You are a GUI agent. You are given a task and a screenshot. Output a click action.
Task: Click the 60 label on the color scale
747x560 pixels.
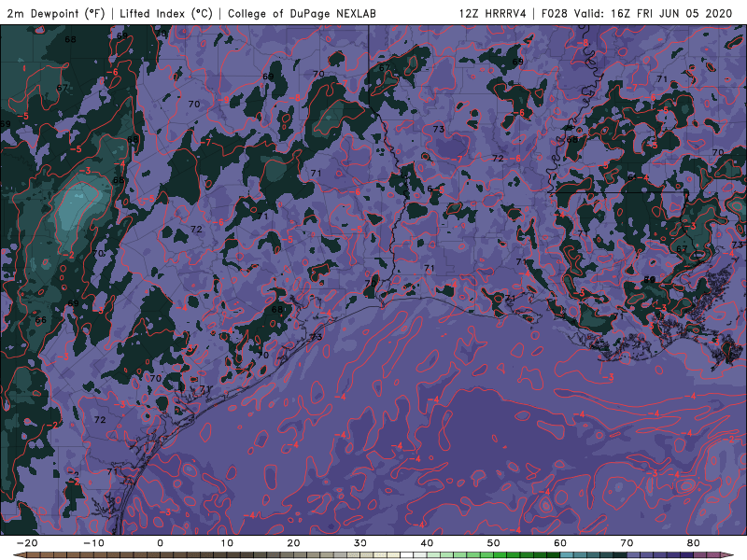click(560, 543)
